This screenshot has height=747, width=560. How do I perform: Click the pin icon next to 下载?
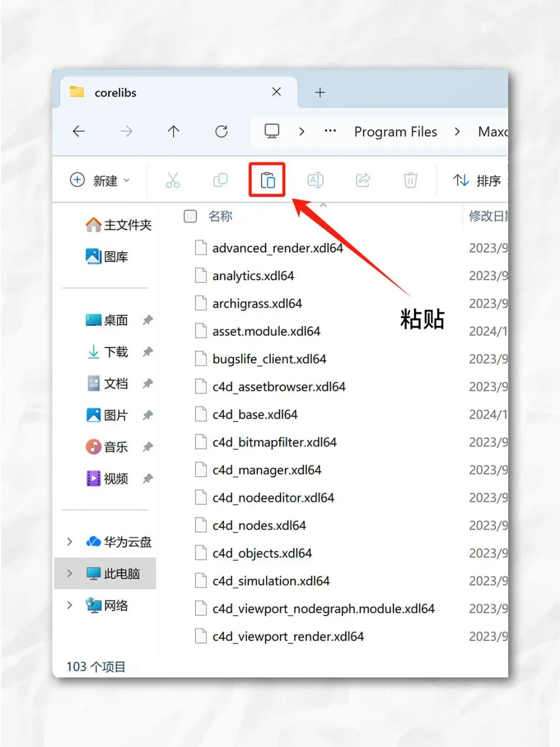(x=148, y=352)
